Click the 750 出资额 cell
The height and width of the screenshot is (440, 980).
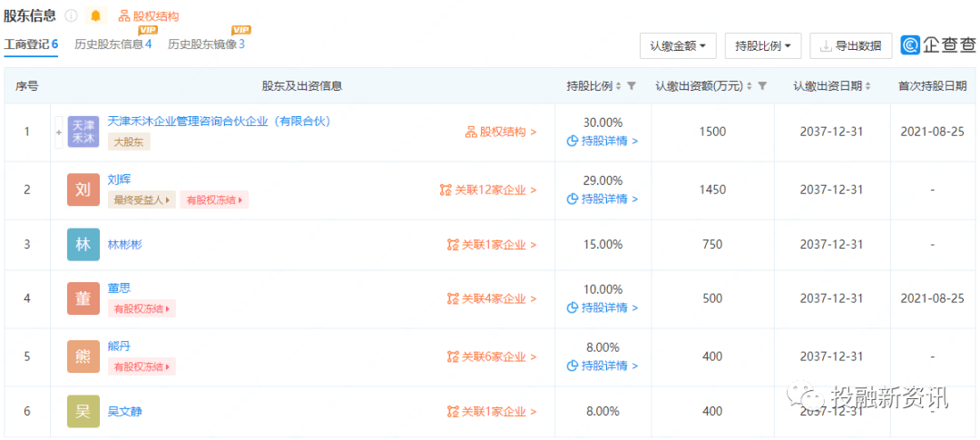point(712,244)
